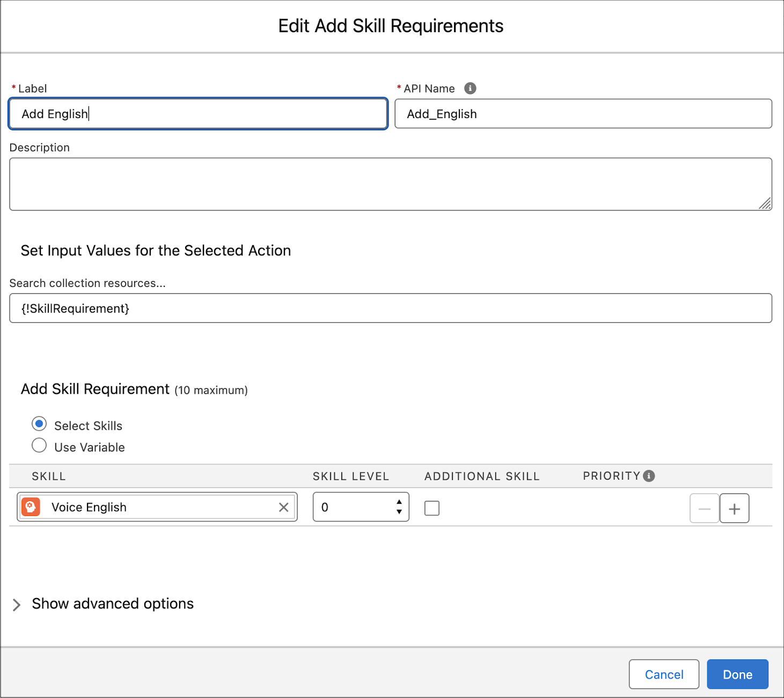Cancel editing skill requirements
The image size is (784, 698).
(664, 674)
